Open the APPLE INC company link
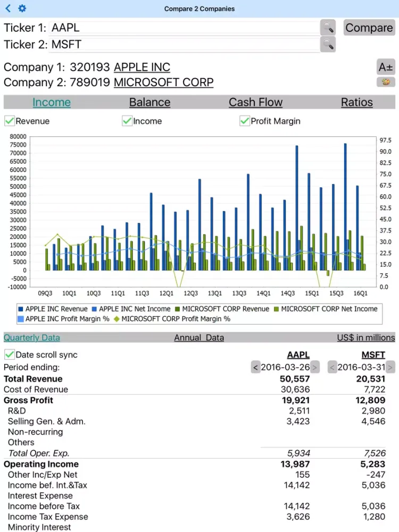Screen dimensions: 399x532 (142, 67)
